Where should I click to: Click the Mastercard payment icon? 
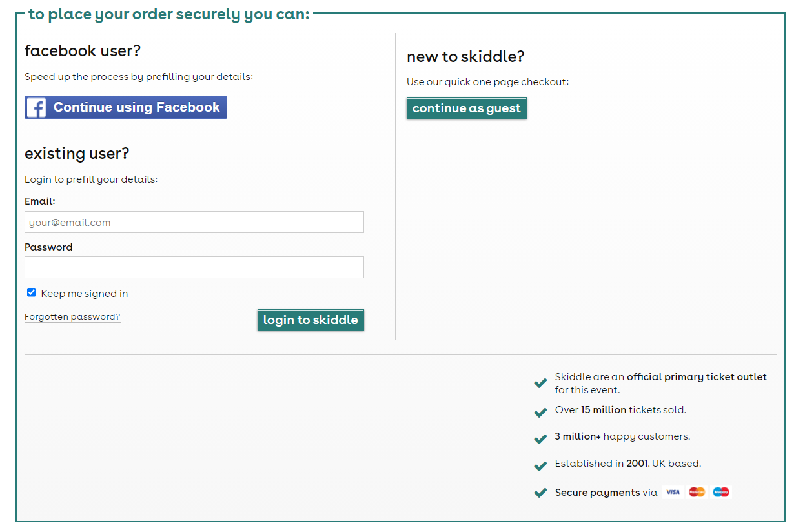click(697, 492)
